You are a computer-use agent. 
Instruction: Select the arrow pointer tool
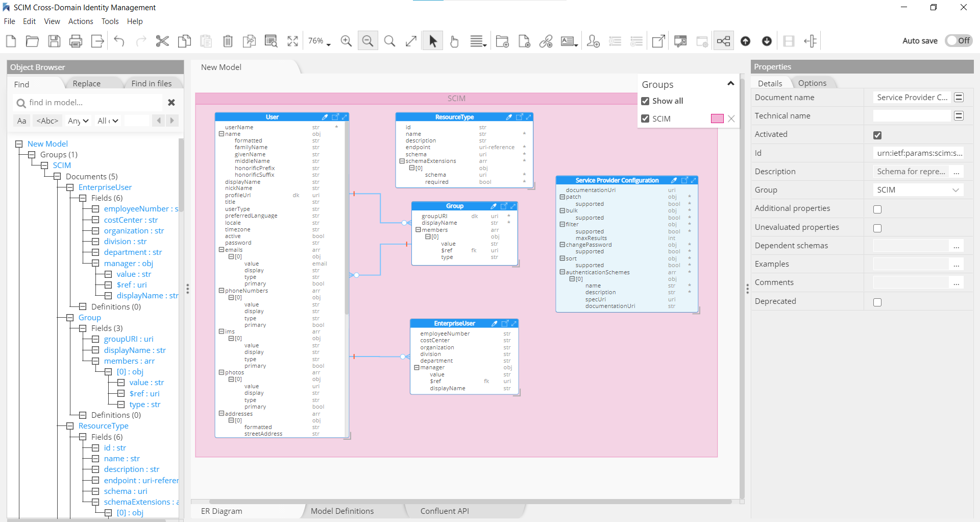click(x=432, y=40)
